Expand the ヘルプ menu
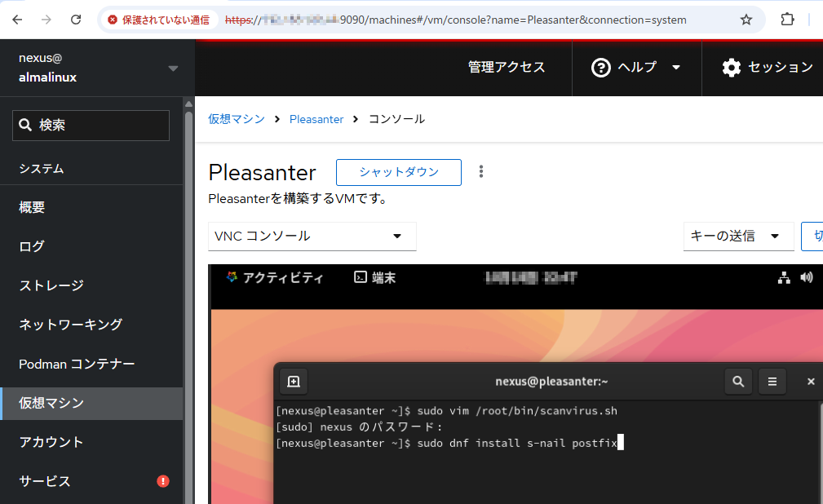823x504 pixels. 636,68
